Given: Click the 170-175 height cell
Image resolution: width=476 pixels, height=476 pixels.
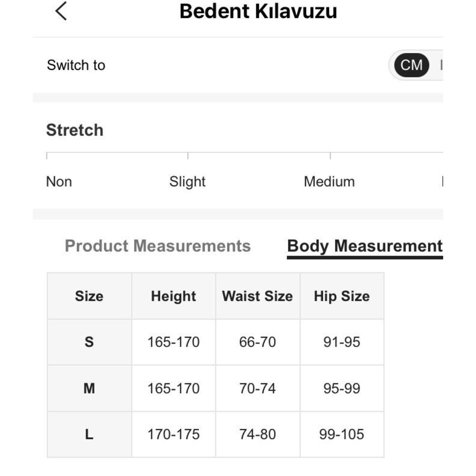Looking at the screenshot, I should pyautogui.click(x=173, y=435).
